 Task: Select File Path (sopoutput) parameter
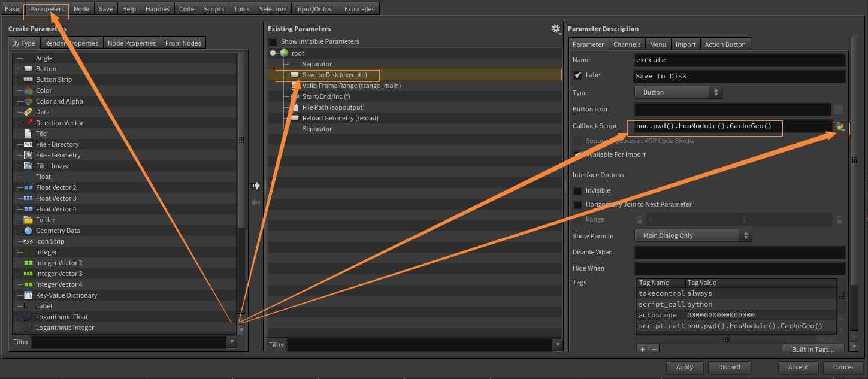[x=334, y=107]
